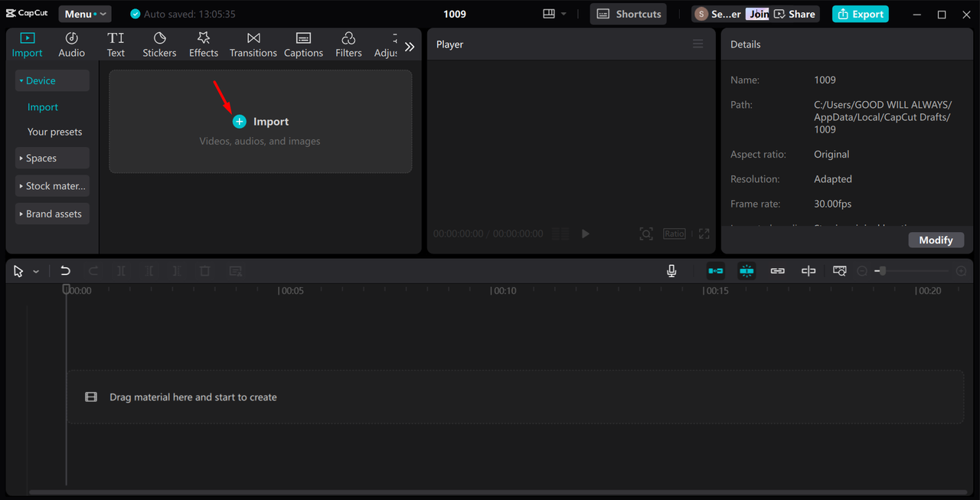This screenshot has width=980, height=500.
Task: Click the project Path value in Details
Action: coord(883,117)
